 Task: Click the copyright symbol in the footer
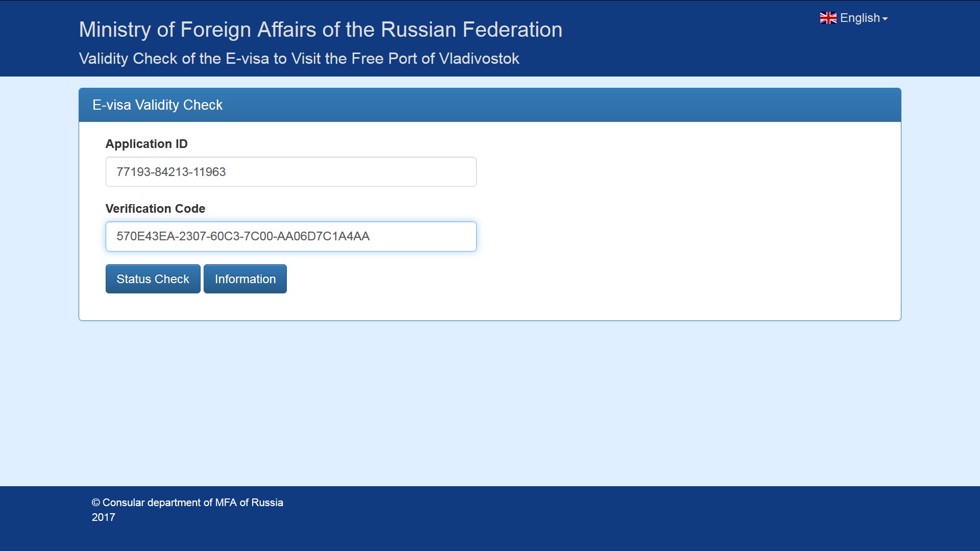coord(95,503)
